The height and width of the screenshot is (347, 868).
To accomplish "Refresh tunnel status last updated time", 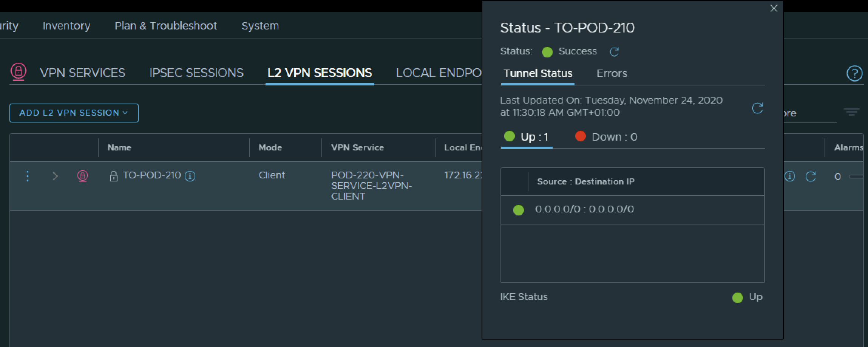I will 757,108.
